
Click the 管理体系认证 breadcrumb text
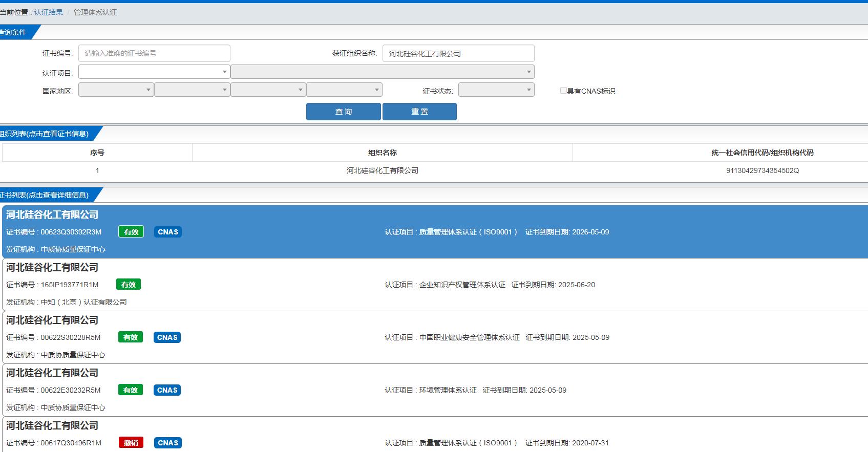(95, 12)
